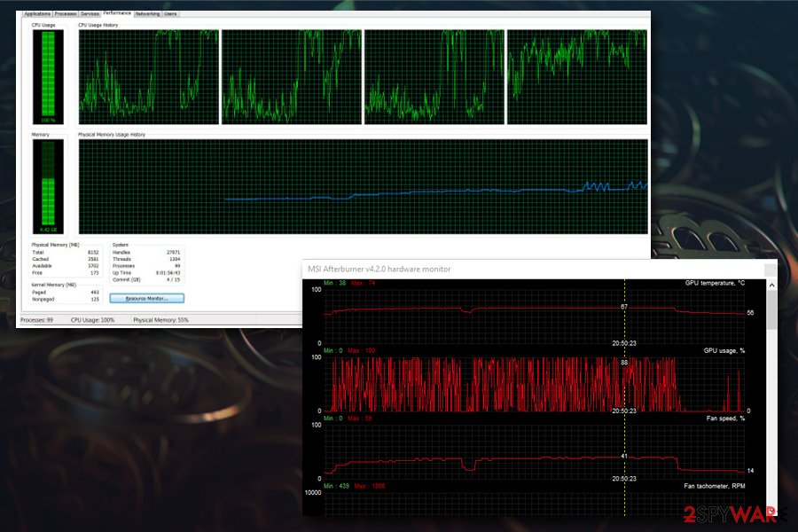Open the Services tab
798x532 pixels.
[90, 14]
